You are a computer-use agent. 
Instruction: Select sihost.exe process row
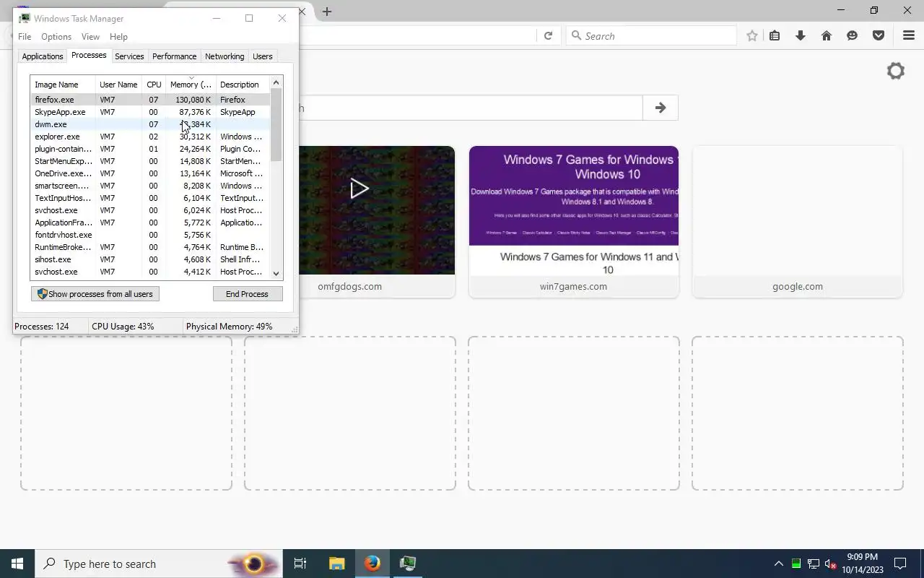pos(150,259)
